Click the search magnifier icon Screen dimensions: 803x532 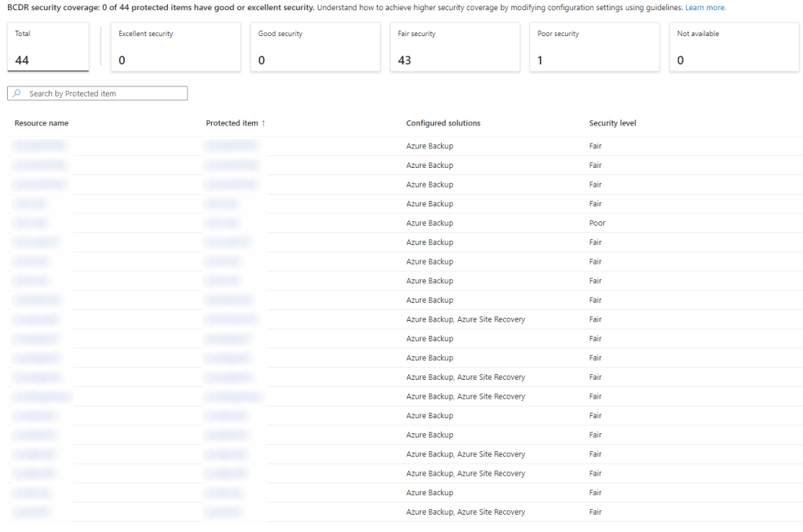coord(17,93)
